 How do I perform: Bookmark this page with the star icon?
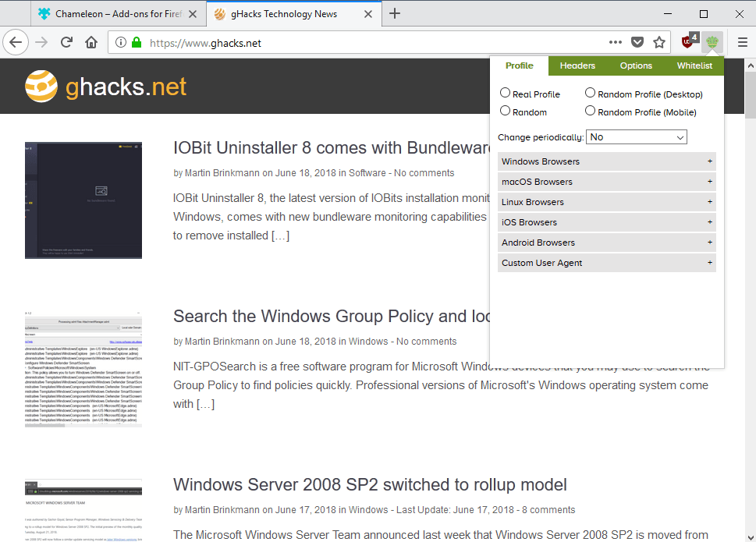(659, 42)
